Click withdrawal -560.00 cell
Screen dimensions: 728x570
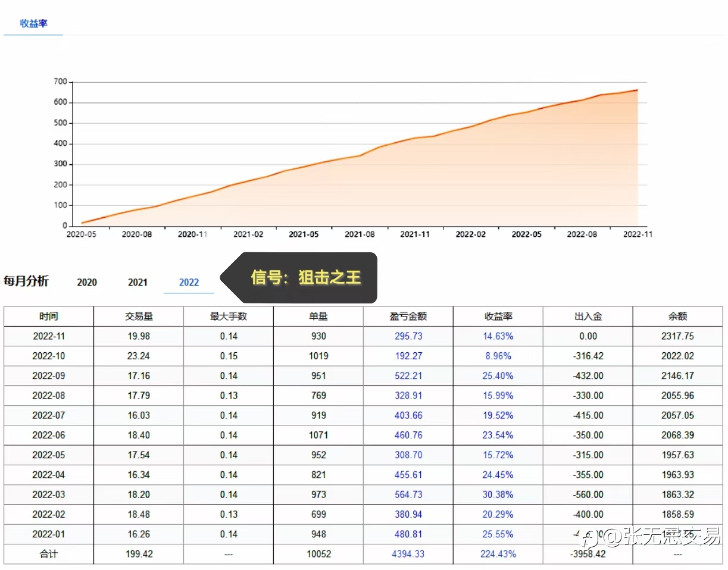588,494
